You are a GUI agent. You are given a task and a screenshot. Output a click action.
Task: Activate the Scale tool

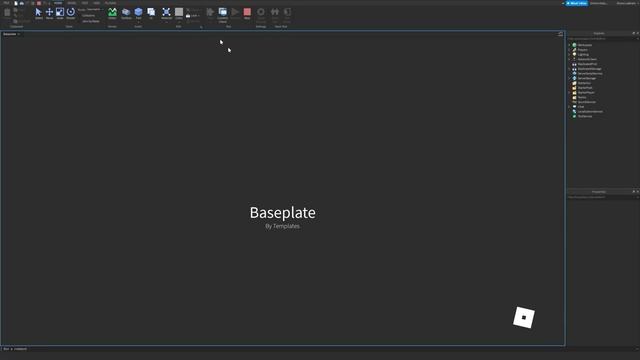point(60,13)
